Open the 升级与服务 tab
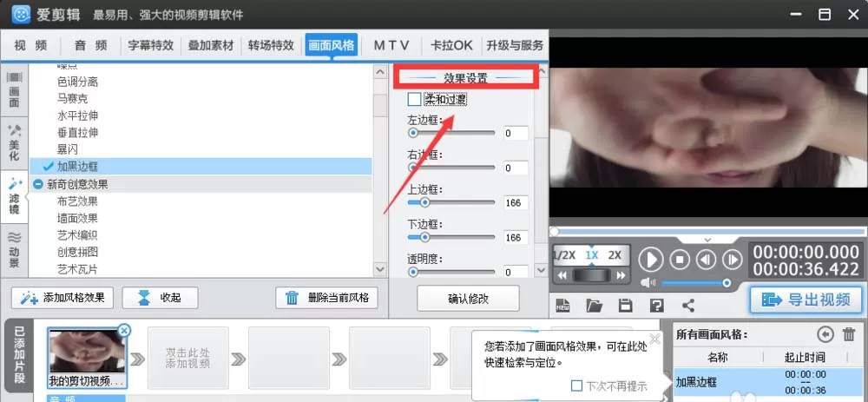 [x=514, y=45]
